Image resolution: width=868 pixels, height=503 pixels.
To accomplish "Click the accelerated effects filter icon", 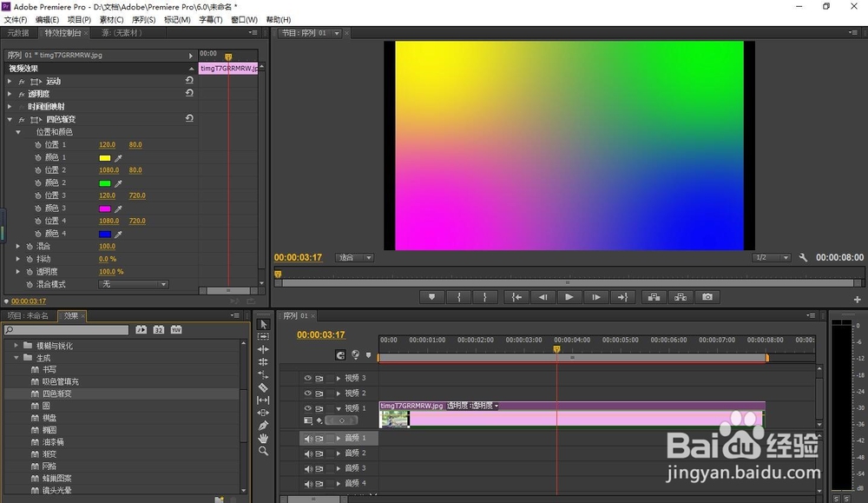I will pyautogui.click(x=141, y=329).
